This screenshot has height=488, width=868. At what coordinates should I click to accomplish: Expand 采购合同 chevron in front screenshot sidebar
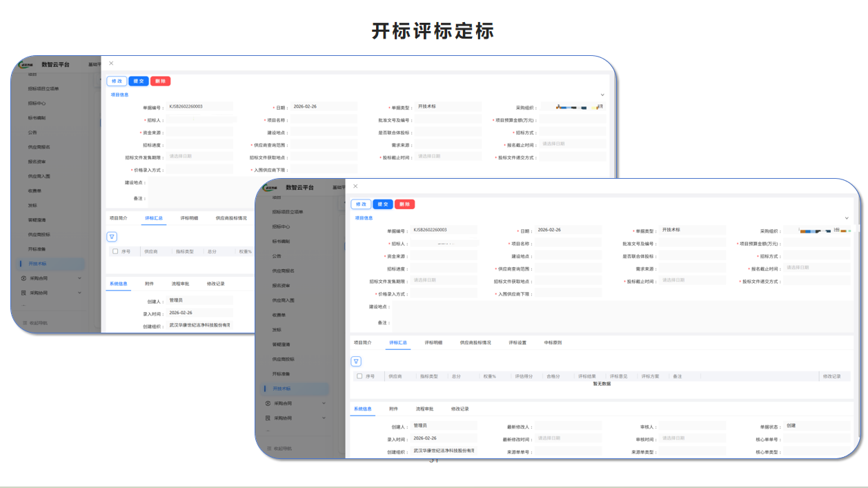[324, 403]
